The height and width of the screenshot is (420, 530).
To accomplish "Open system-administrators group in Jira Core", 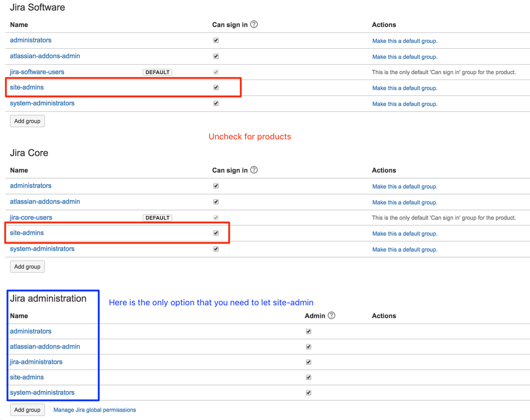I will (x=42, y=249).
